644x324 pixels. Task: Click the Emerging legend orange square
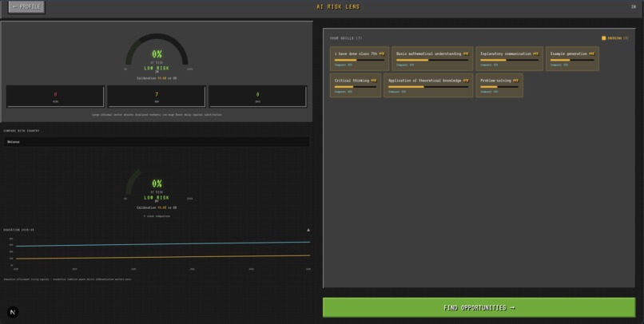(x=604, y=38)
